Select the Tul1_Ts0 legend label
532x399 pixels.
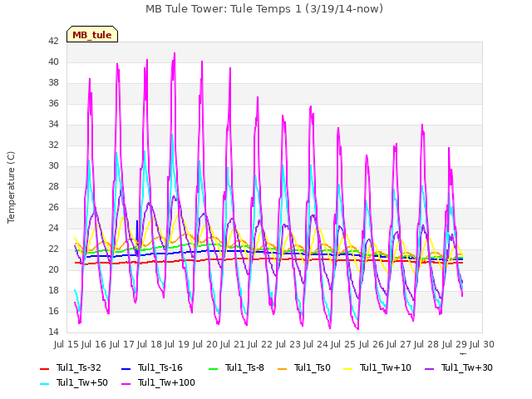[x=313, y=367]
